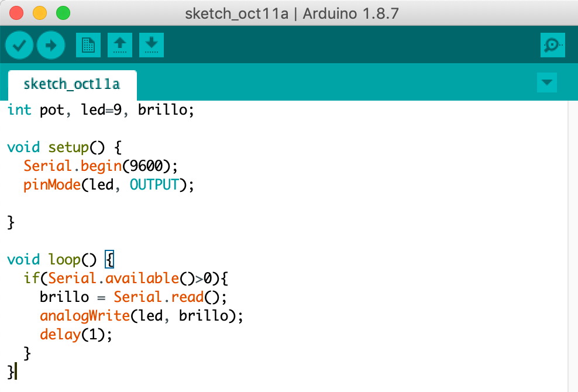Create a new sketch

point(88,44)
